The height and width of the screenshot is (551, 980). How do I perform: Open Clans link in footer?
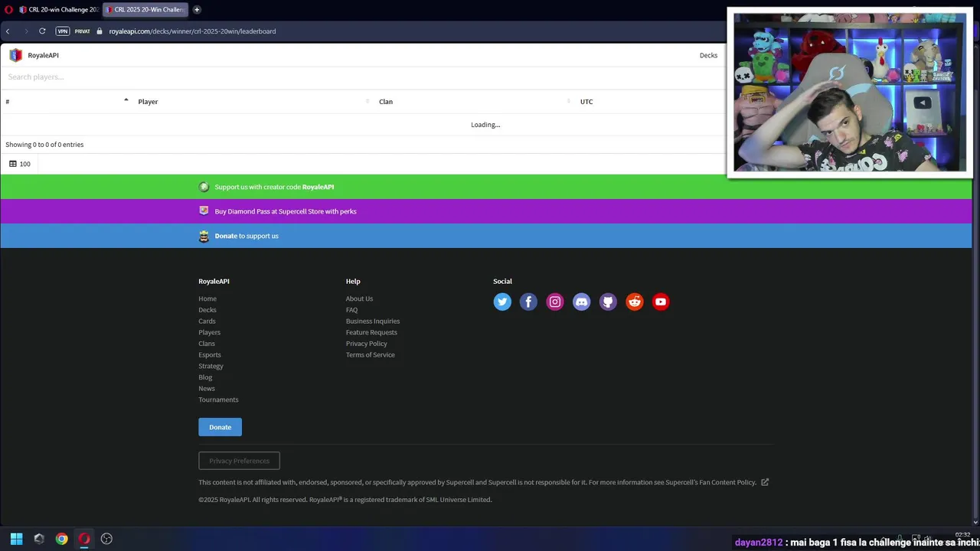click(x=207, y=344)
